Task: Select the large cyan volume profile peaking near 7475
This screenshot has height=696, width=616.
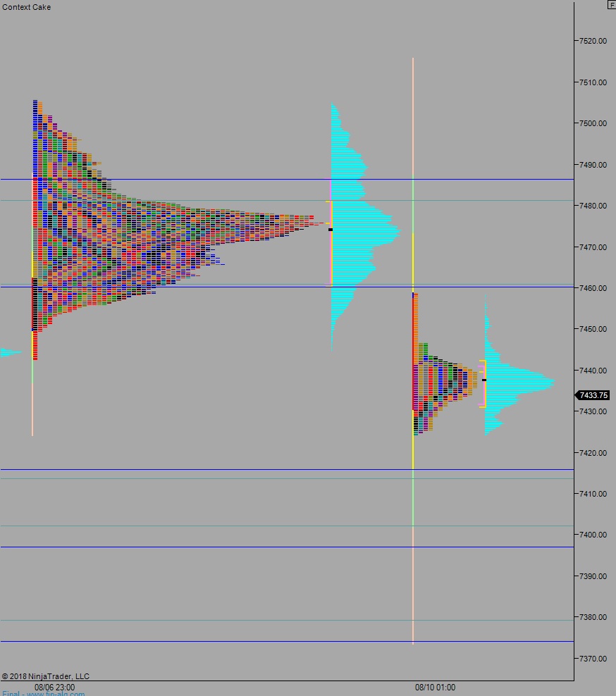Action: click(366, 228)
